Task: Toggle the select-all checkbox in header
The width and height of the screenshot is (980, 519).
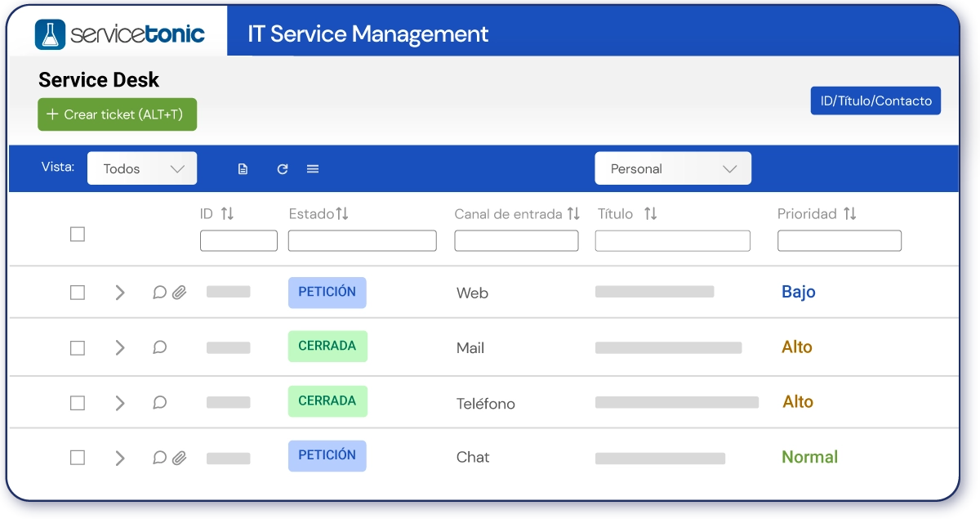Action: 77,235
